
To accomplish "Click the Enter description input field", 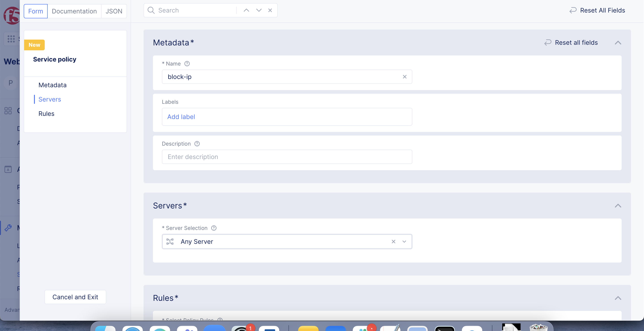I will coord(287,157).
